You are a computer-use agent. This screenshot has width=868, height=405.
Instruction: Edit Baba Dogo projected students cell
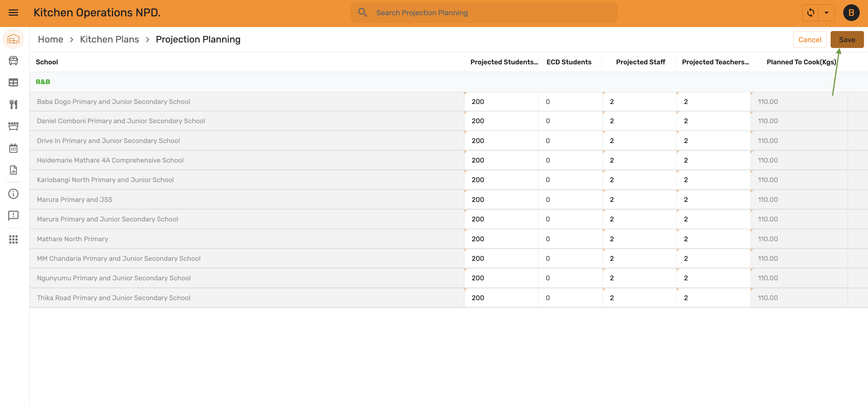tap(501, 102)
